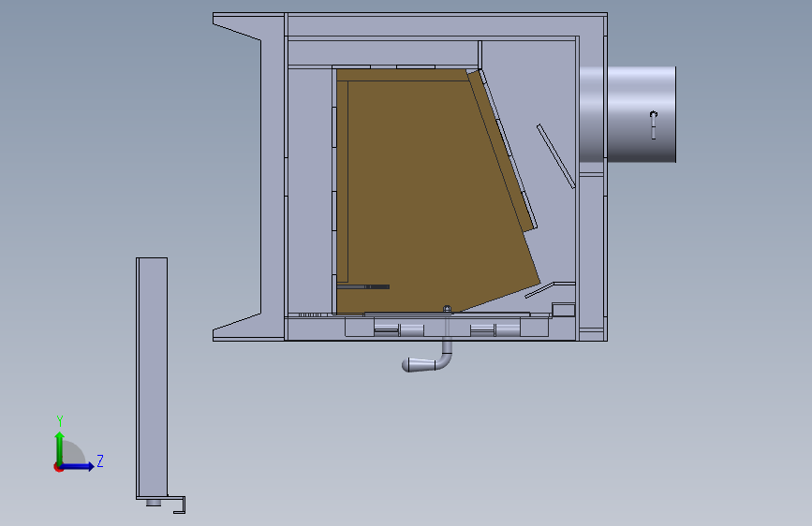
Task: Select the cylindrical flue pipe on the stove
Action: click(x=627, y=114)
